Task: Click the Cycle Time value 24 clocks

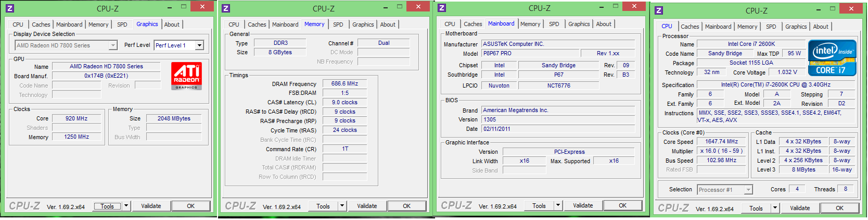Action: (x=344, y=130)
